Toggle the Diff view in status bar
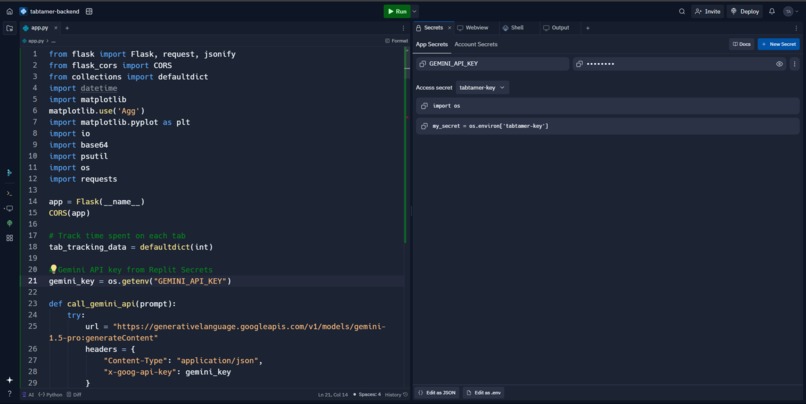Image resolution: width=806 pixels, height=404 pixels. click(74, 395)
